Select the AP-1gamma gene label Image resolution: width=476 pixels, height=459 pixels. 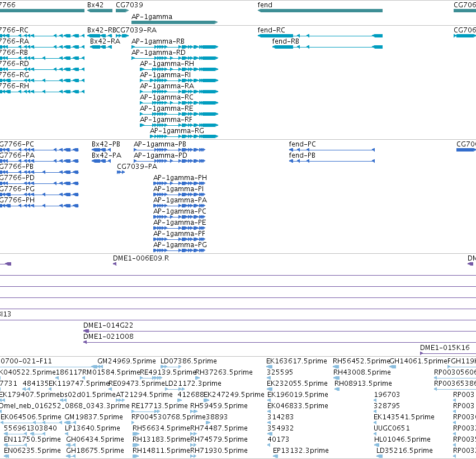(152, 17)
